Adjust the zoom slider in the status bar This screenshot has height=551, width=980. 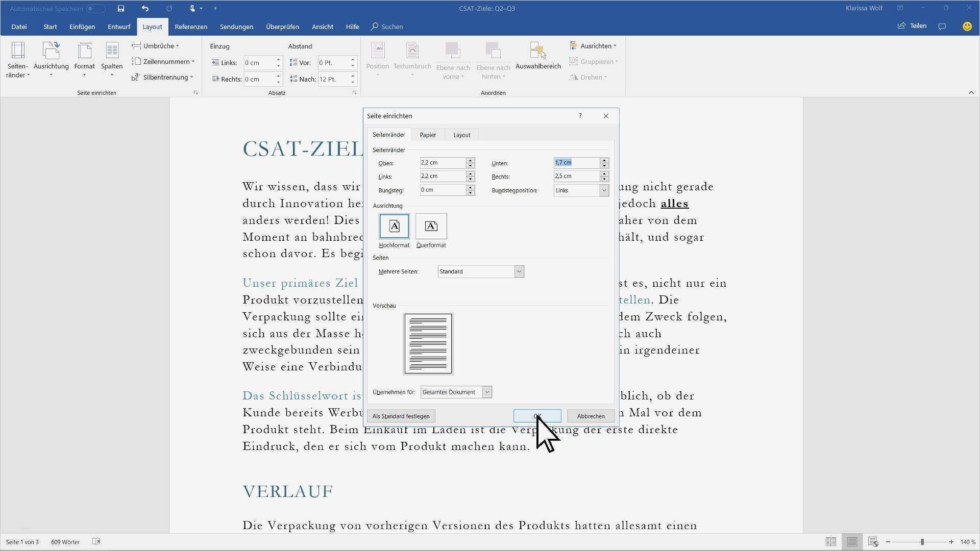923,542
